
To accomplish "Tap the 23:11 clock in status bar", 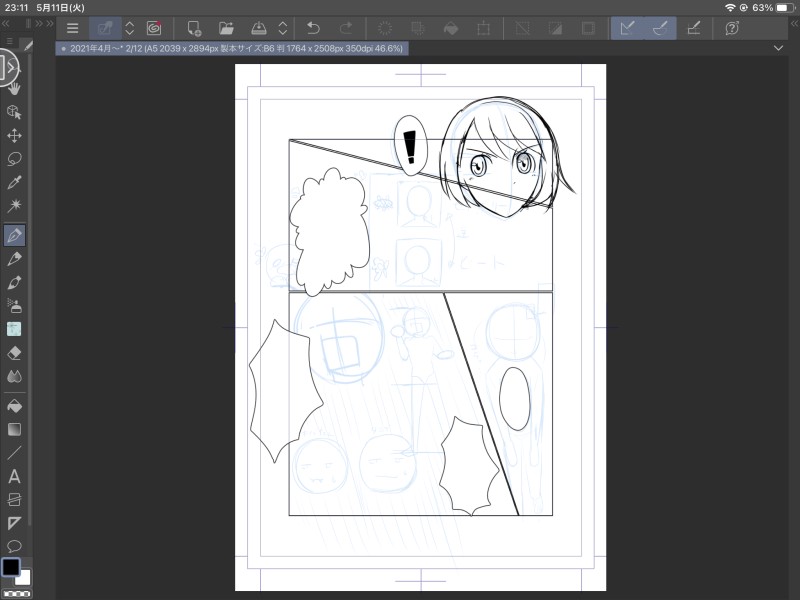I will (x=16, y=8).
